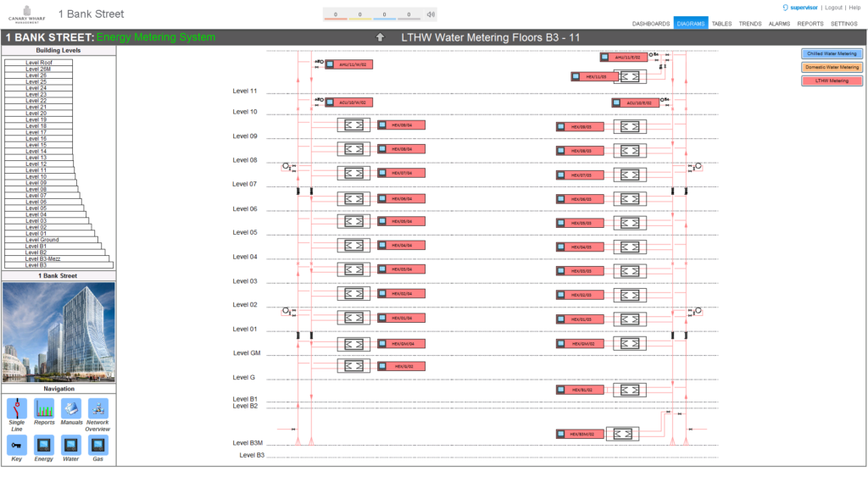Select the Chilled Water Metering button
The image size is (868, 488).
832,53
